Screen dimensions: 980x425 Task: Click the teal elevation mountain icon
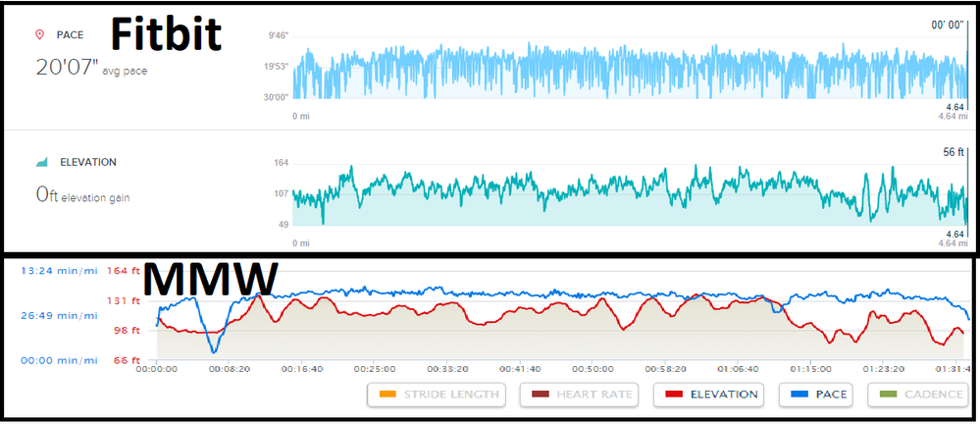click(42, 163)
